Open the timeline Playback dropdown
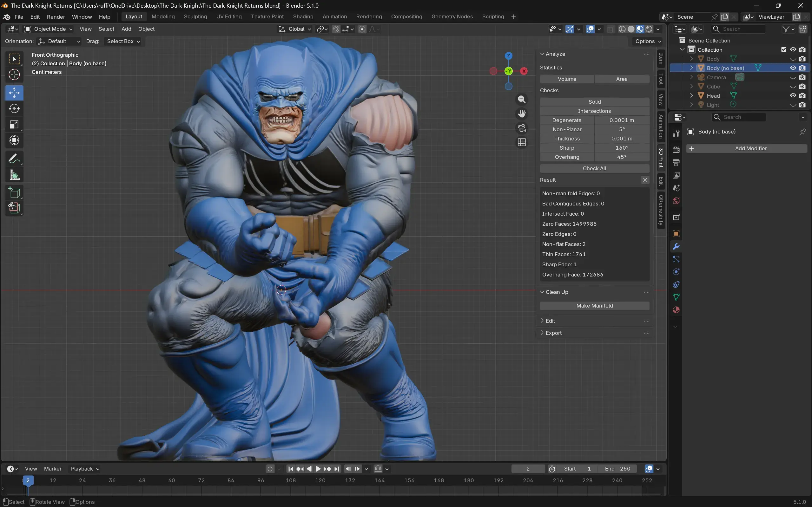This screenshot has height=507, width=812. [x=84, y=469]
